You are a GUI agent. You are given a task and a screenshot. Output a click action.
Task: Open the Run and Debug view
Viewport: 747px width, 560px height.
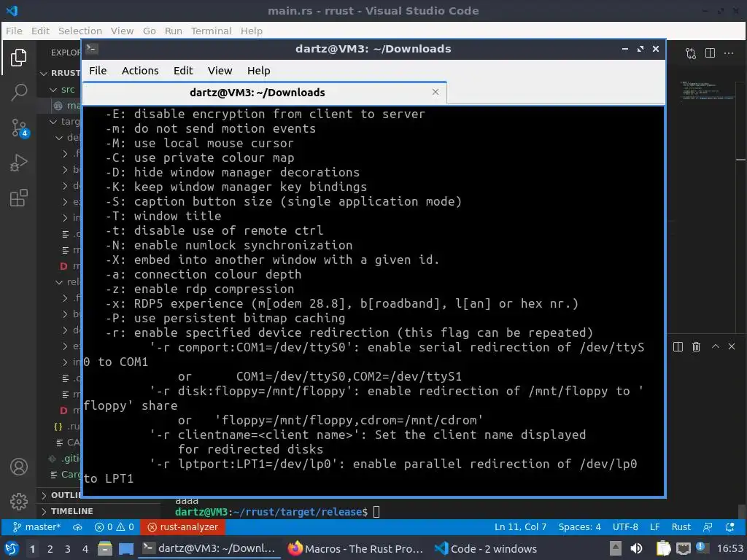(x=18, y=163)
